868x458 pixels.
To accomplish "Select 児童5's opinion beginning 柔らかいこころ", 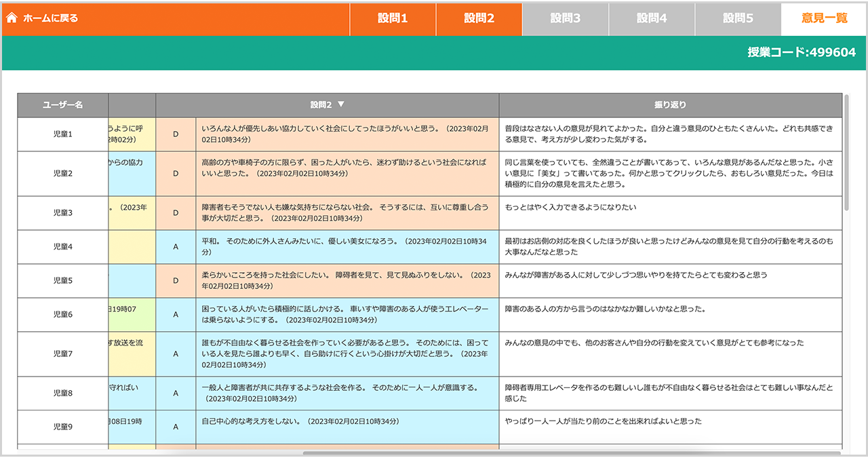I will tap(347, 281).
